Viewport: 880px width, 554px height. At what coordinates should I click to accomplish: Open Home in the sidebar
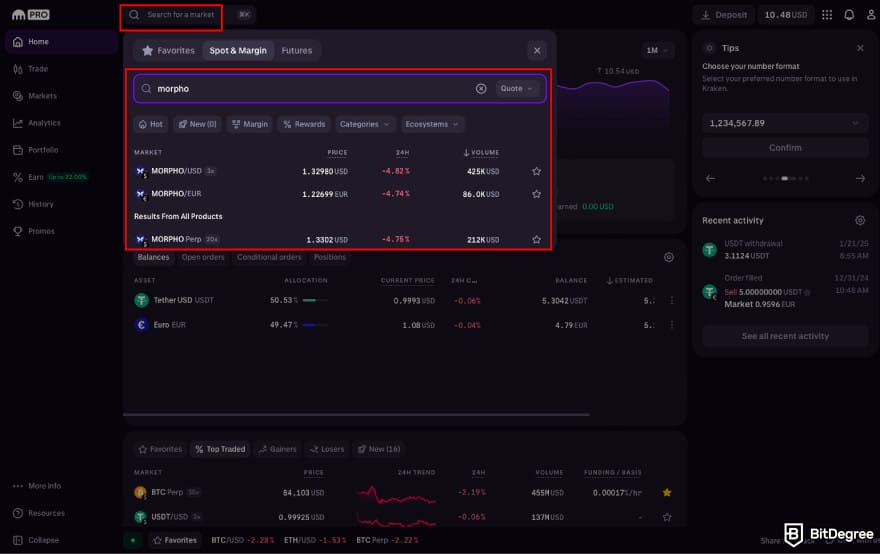click(x=61, y=42)
